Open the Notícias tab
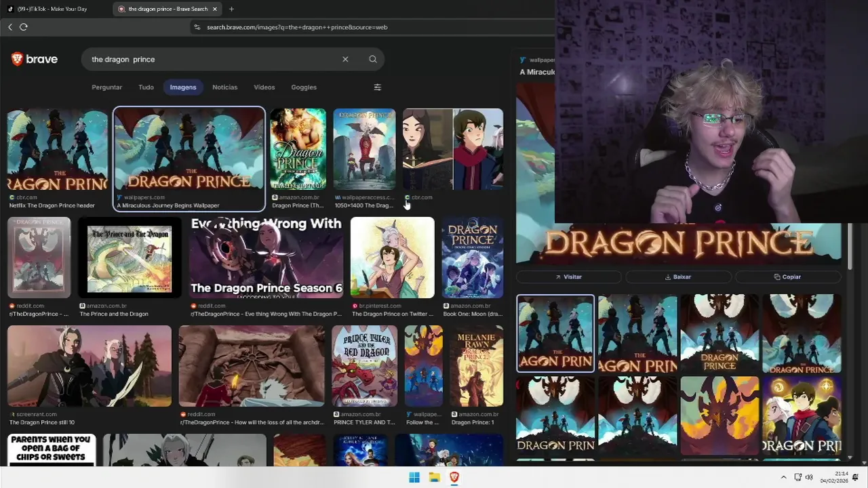Screen dimensions: 868x488 (224, 87)
